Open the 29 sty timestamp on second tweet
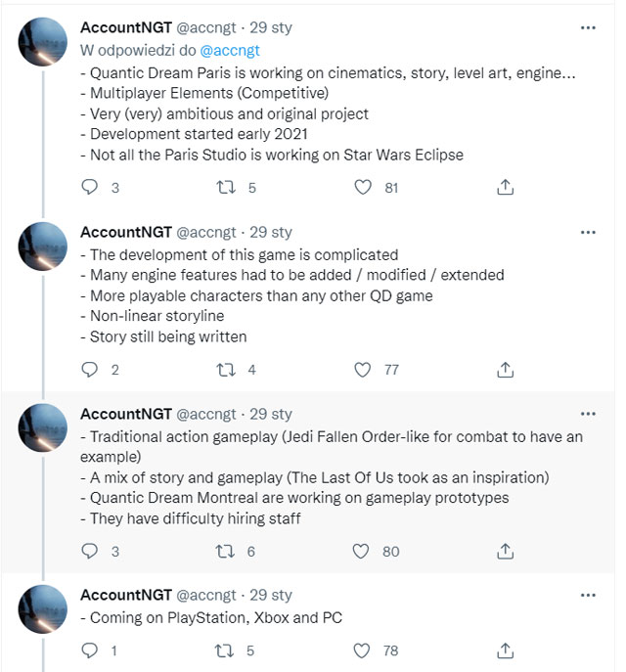 (271, 232)
